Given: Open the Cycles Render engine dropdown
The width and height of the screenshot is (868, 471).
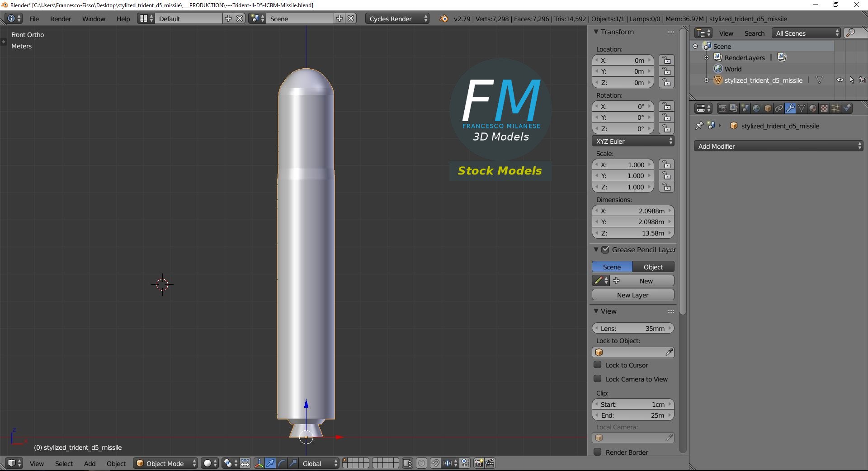Looking at the screenshot, I should click(x=397, y=19).
